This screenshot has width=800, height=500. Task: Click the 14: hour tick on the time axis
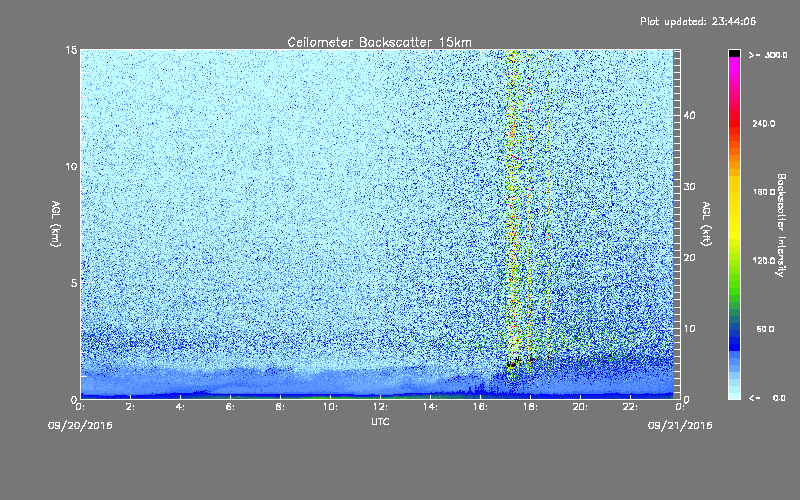[x=431, y=407]
